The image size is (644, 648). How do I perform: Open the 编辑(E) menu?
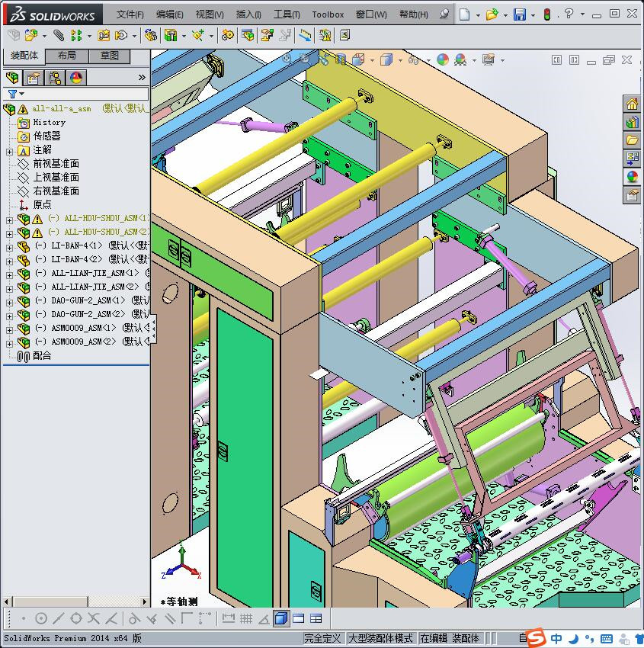click(x=169, y=14)
